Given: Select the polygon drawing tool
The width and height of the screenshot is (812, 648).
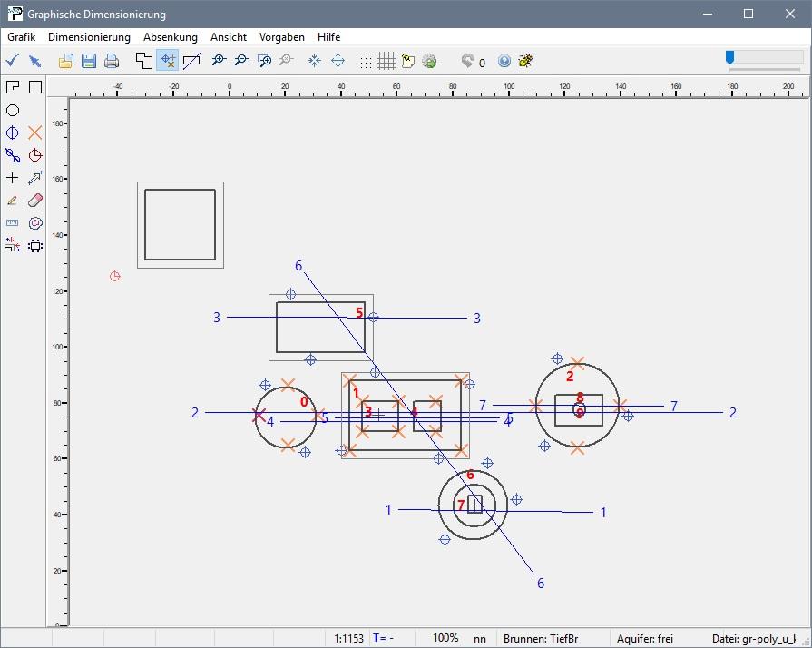Looking at the screenshot, I should tap(13, 87).
